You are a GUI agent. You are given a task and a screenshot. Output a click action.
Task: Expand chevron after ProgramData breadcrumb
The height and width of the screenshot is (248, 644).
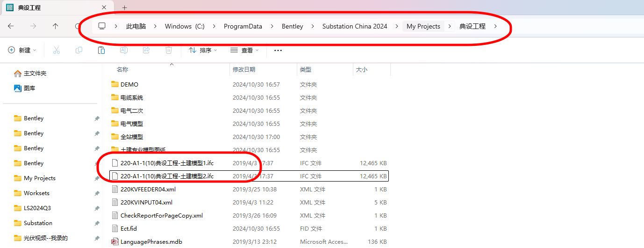tap(272, 26)
